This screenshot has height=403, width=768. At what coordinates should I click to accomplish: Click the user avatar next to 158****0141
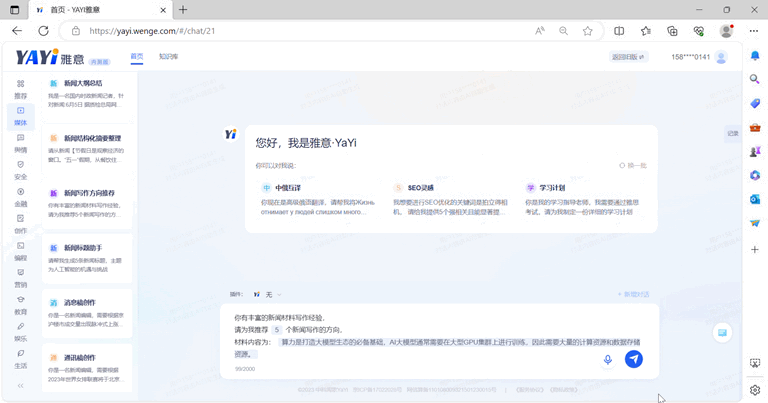721,57
